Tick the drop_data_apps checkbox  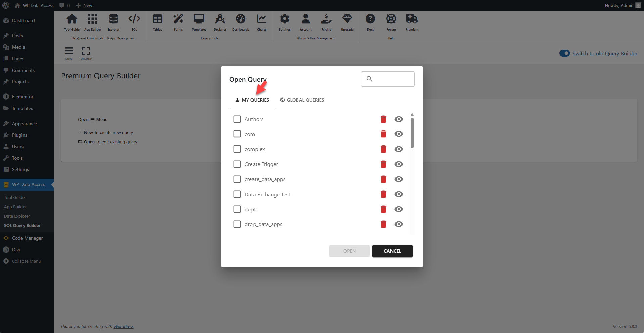point(237,224)
